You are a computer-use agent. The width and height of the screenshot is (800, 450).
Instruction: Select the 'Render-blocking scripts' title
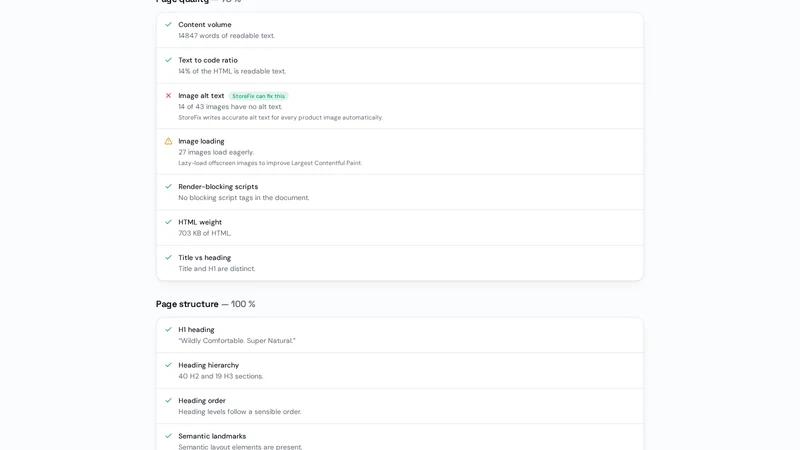[218, 187]
